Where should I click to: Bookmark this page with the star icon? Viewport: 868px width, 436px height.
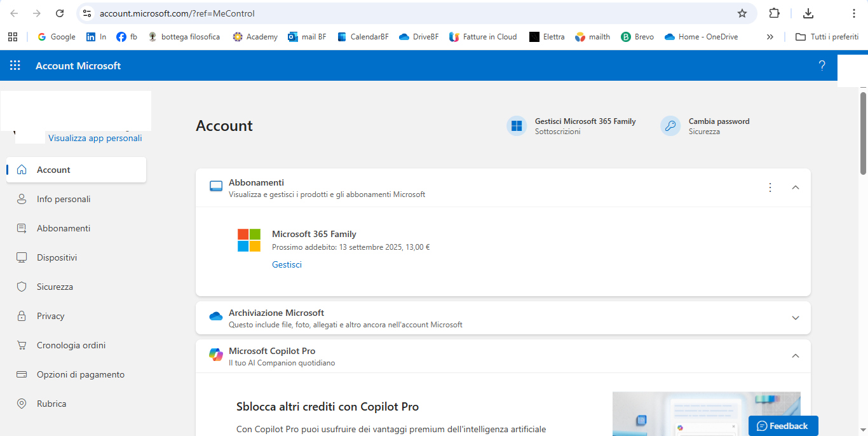click(742, 13)
